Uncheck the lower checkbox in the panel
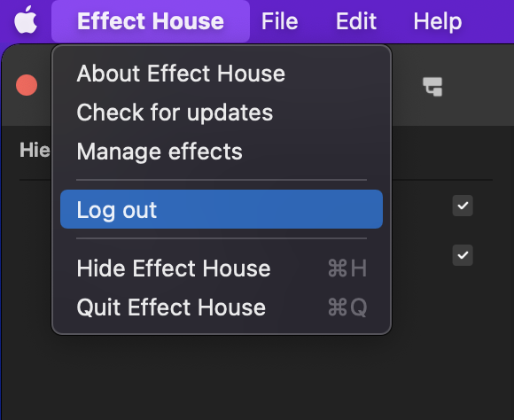Screen dimensions: 514x420 pyautogui.click(x=463, y=255)
